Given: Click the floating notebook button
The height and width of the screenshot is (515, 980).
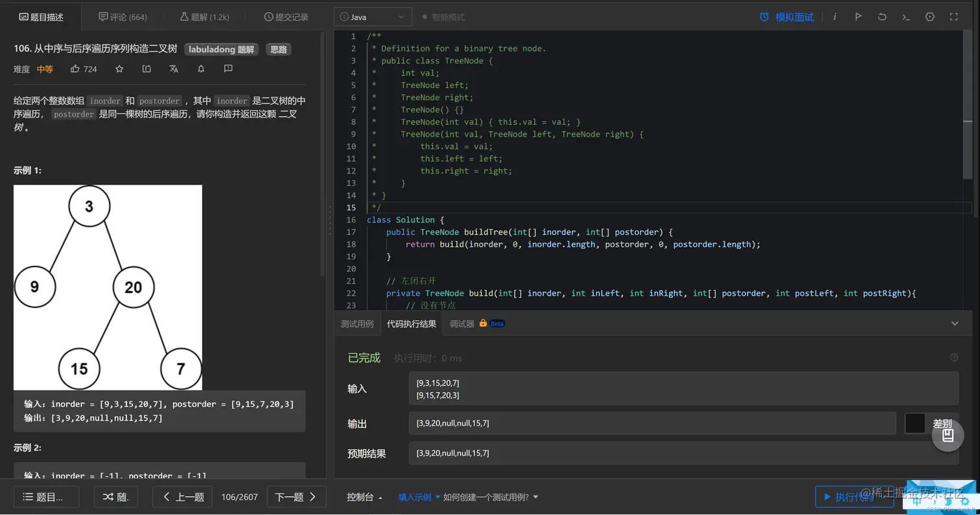Looking at the screenshot, I should click(x=948, y=435).
